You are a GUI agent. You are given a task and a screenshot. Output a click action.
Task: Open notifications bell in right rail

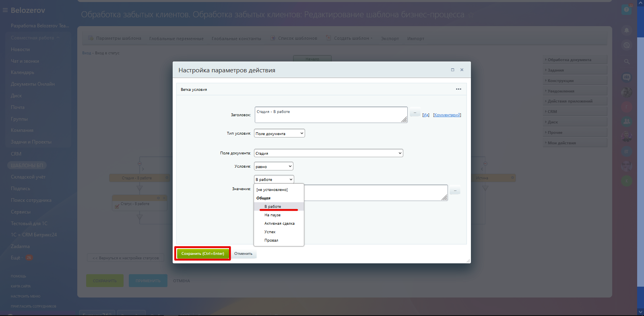[x=627, y=30]
